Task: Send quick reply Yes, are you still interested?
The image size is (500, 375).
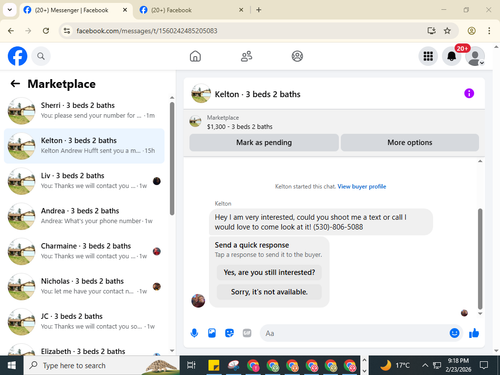Action: click(x=269, y=272)
